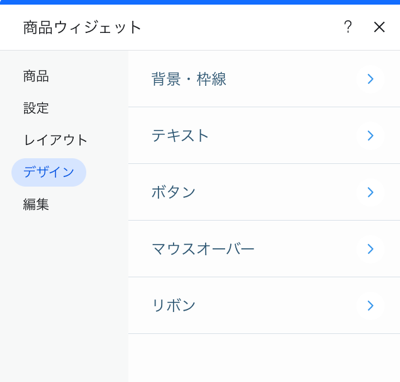Screen dimensions: 400x382
Task: Click the blue bar atop the panel
Action: pyautogui.click(x=200, y=2)
